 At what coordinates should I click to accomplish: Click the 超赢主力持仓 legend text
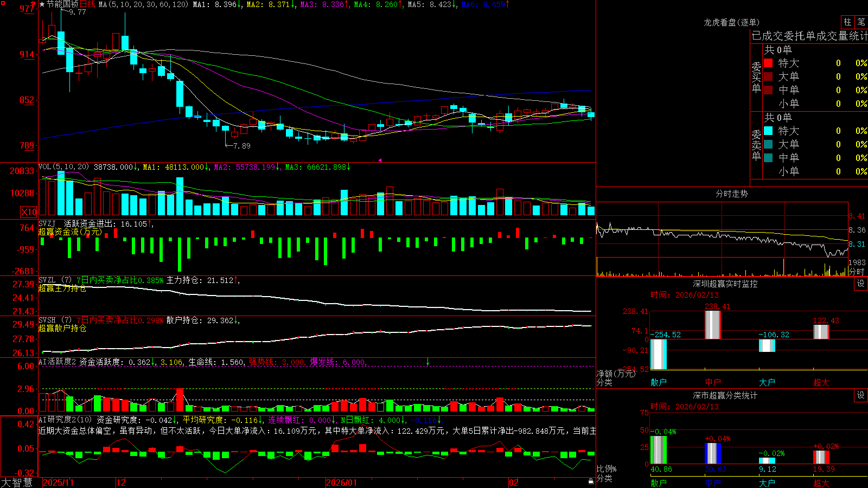point(62,288)
